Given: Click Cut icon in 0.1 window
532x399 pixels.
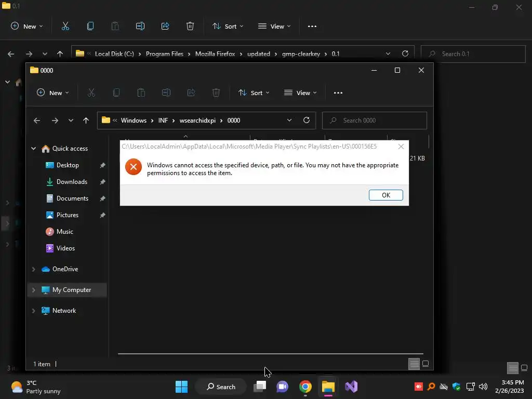Looking at the screenshot, I should [x=65, y=26].
